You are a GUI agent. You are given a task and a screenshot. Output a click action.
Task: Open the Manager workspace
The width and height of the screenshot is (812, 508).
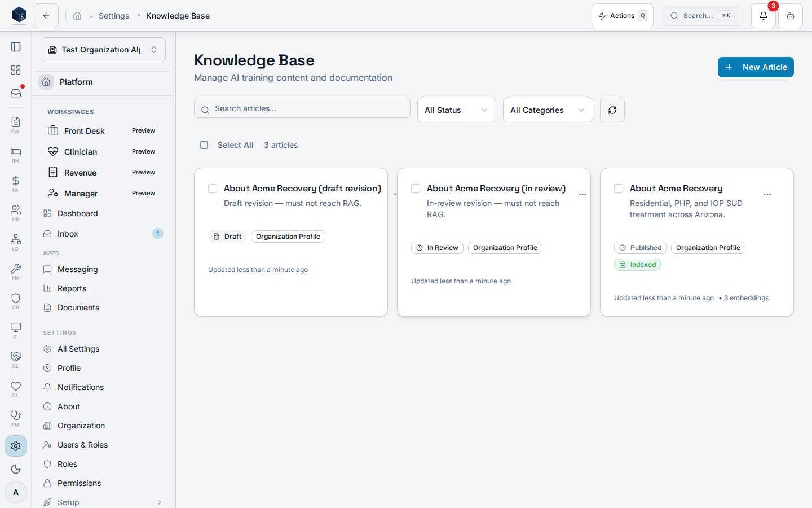tap(103, 194)
